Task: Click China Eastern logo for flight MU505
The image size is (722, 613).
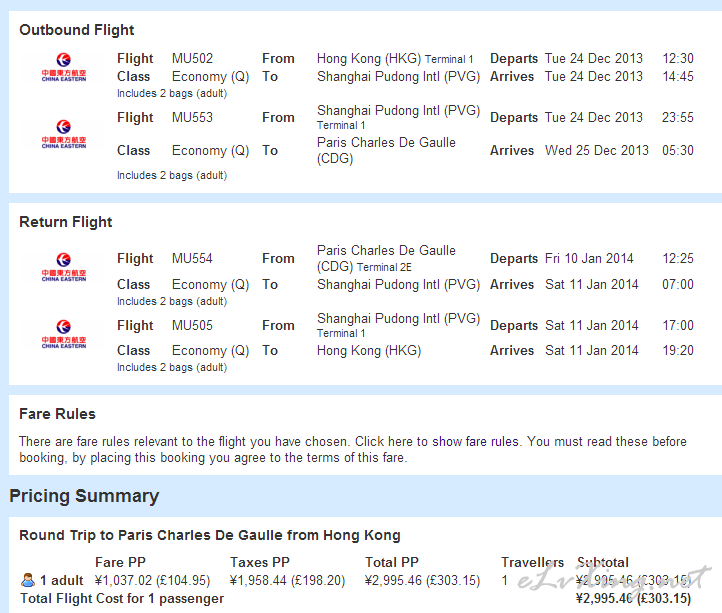Action: coord(63,334)
